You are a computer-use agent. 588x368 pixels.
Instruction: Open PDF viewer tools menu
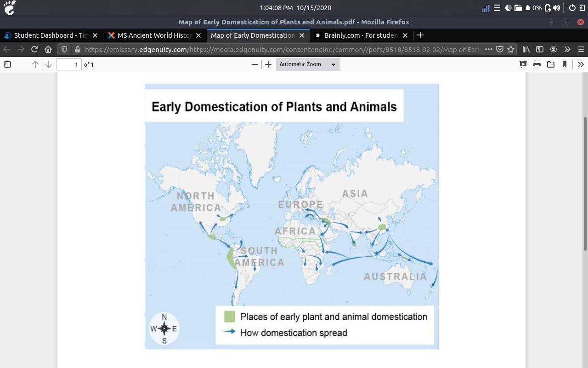tap(581, 64)
